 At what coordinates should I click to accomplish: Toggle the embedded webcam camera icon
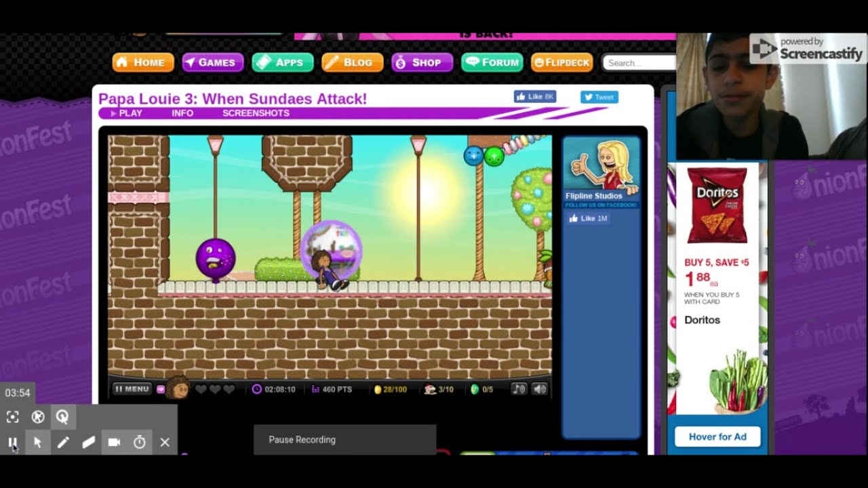tap(114, 443)
